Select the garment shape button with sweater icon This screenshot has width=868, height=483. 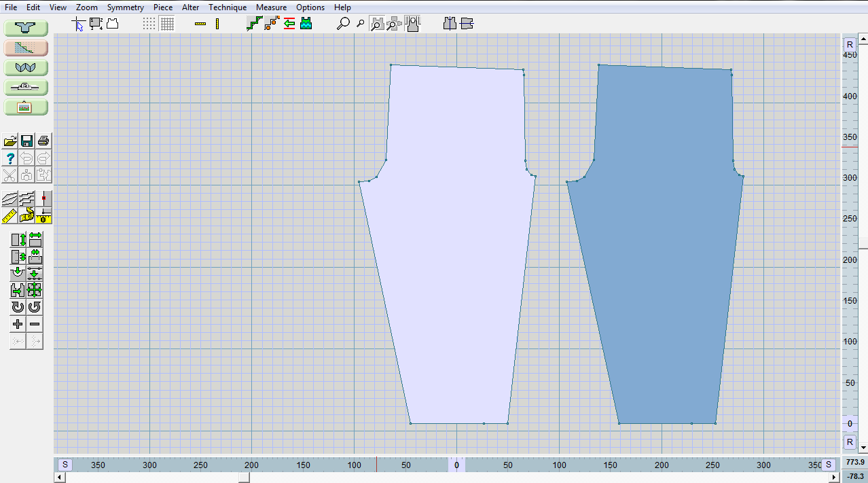[x=26, y=28]
